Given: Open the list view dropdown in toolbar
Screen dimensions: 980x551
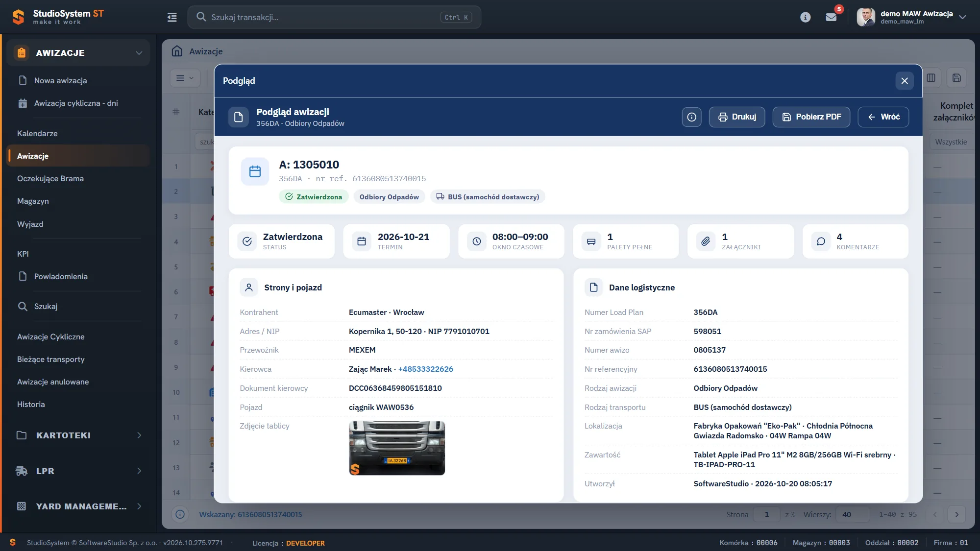Looking at the screenshot, I should (185, 78).
